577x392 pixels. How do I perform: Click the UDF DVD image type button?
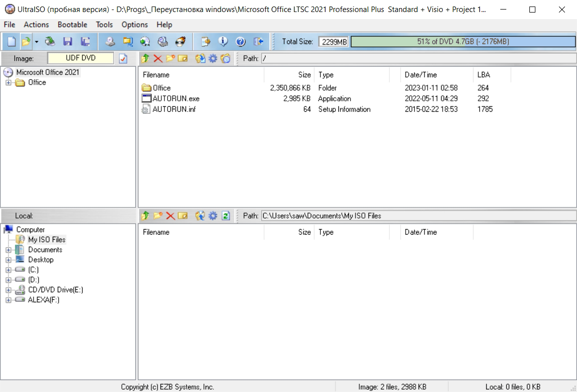point(81,58)
